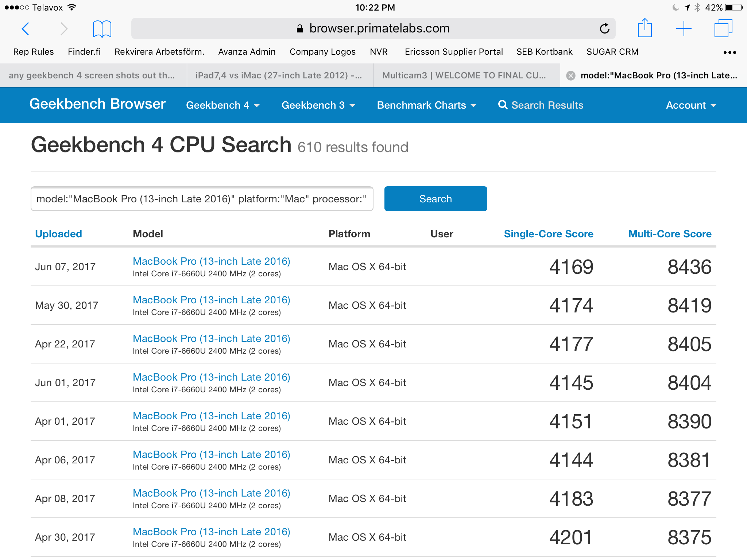Open SUGAR CRM bookmark
This screenshot has height=560, width=747.
[612, 52]
